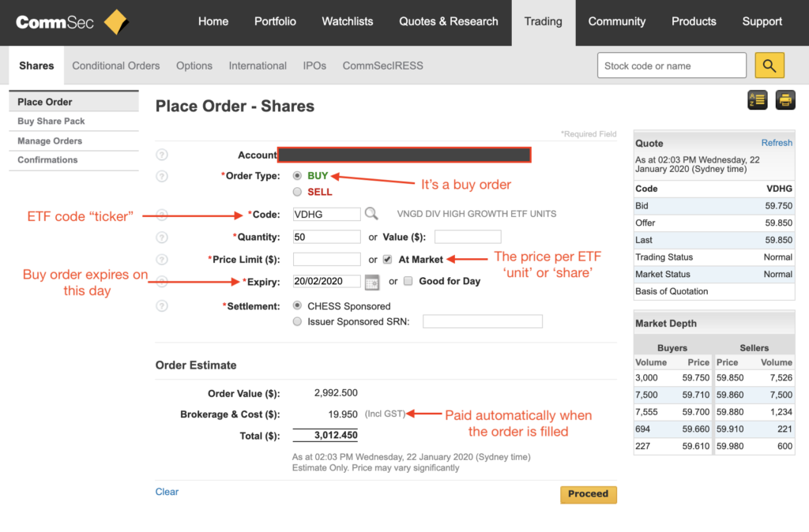This screenshot has height=532, width=809.
Task: Click the Proceed button
Action: 588,494
